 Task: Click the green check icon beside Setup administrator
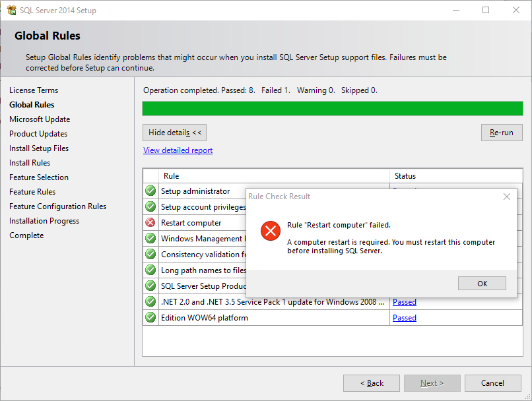tap(150, 191)
